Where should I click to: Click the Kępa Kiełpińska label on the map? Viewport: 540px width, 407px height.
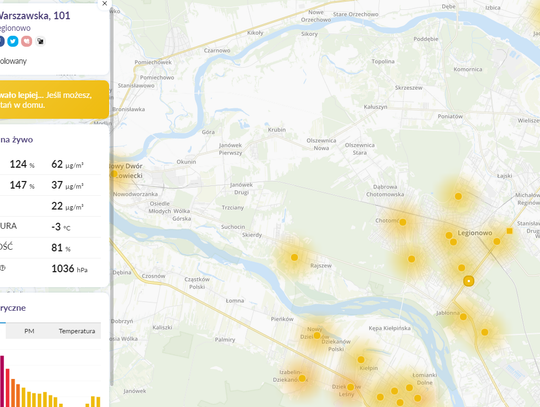point(390,328)
